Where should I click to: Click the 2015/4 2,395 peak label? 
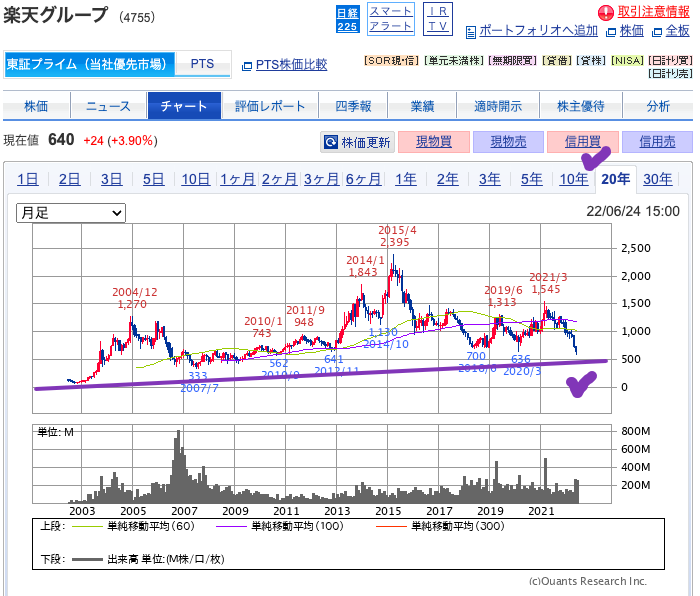click(x=397, y=236)
